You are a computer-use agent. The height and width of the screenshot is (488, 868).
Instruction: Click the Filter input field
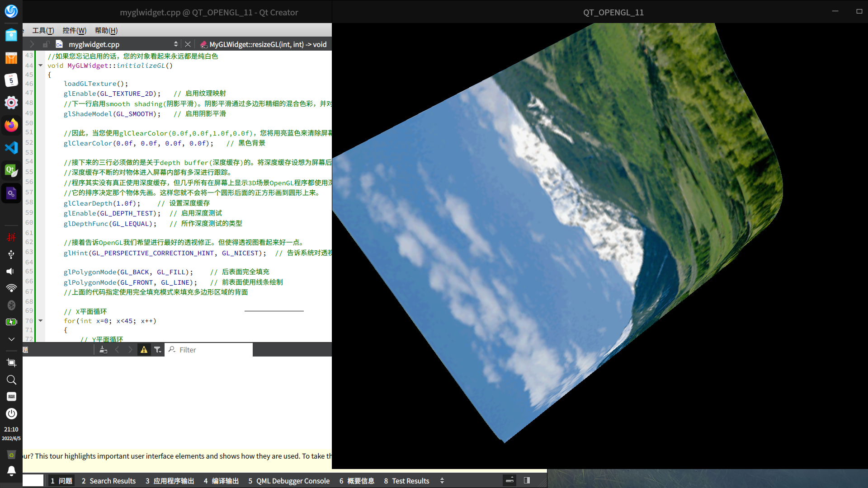(x=212, y=350)
